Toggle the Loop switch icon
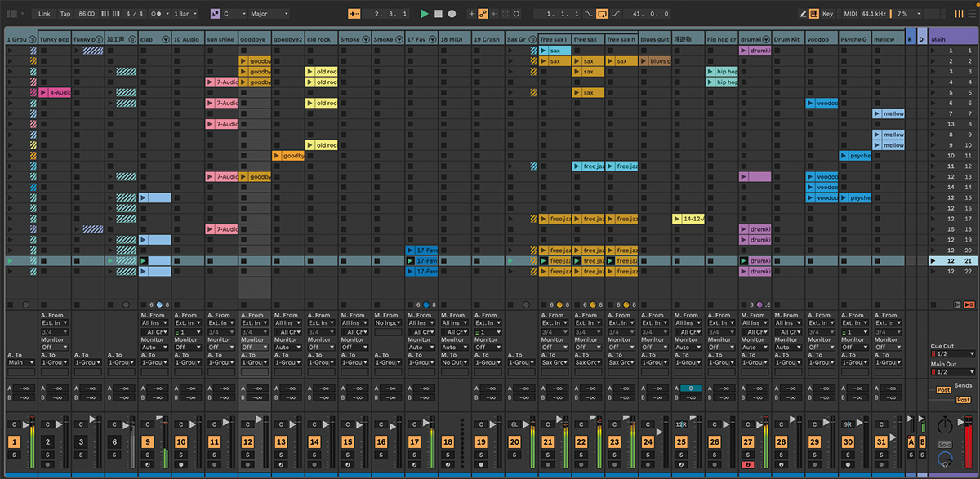This screenshot has width=980, height=479. tap(602, 14)
